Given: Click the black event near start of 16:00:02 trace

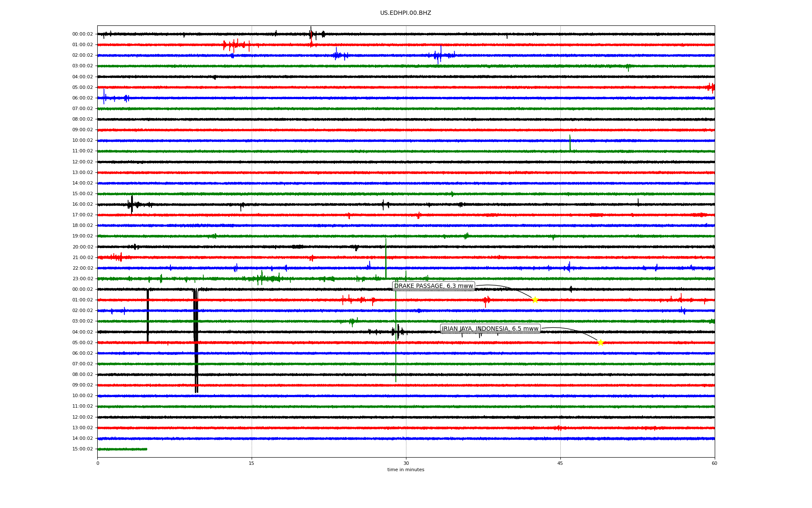Looking at the screenshot, I should pyautogui.click(x=132, y=204).
